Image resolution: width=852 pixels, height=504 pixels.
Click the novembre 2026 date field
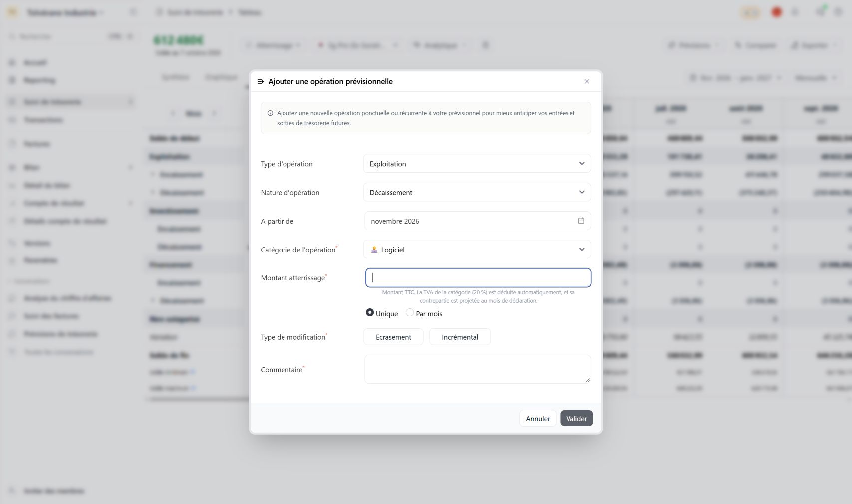tap(478, 221)
